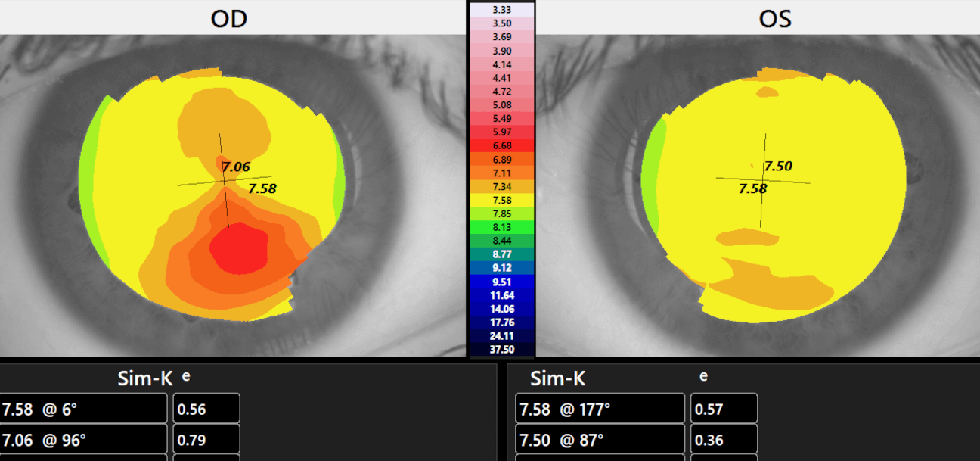Click the OS eccentricity field 0.57

[x=724, y=409]
